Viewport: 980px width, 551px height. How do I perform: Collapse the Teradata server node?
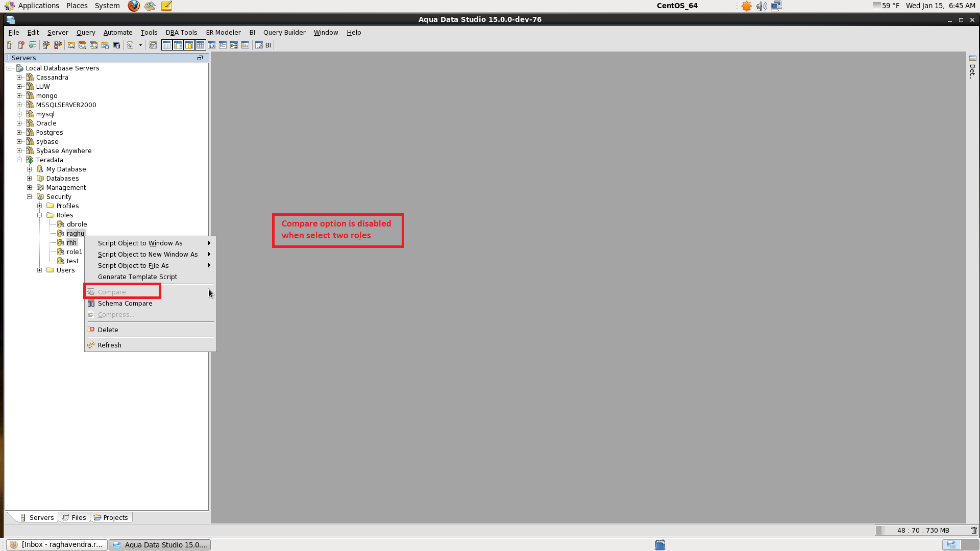pyautogui.click(x=19, y=160)
